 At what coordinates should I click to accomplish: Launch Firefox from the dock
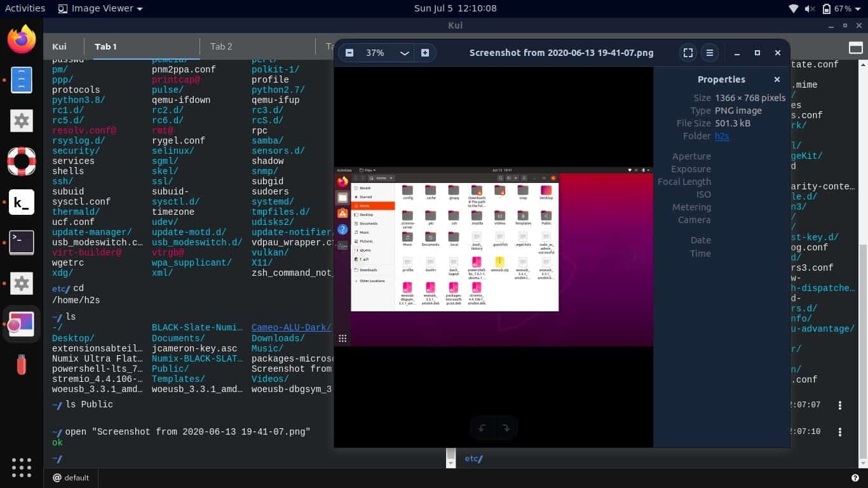(21, 39)
